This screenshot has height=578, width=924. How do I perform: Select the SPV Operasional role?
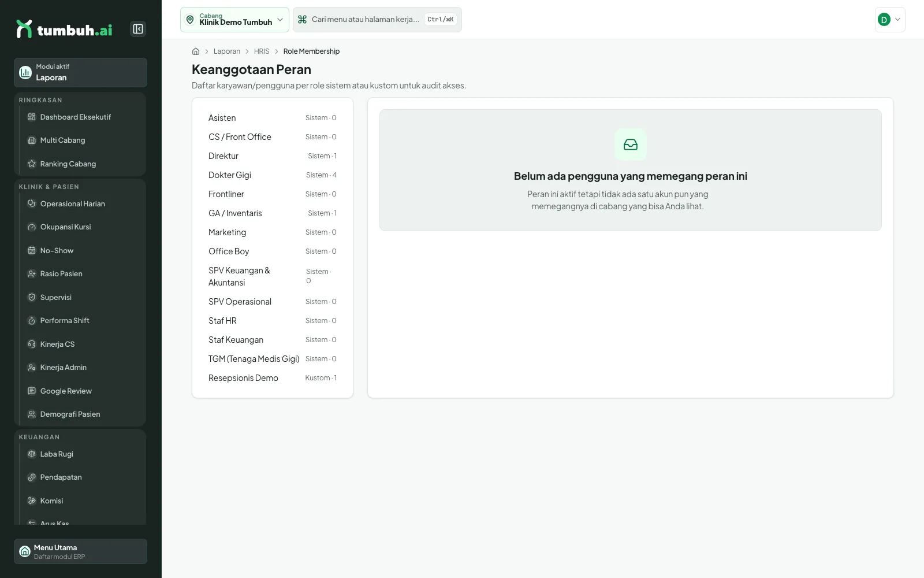pyautogui.click(x=273, y=302)
